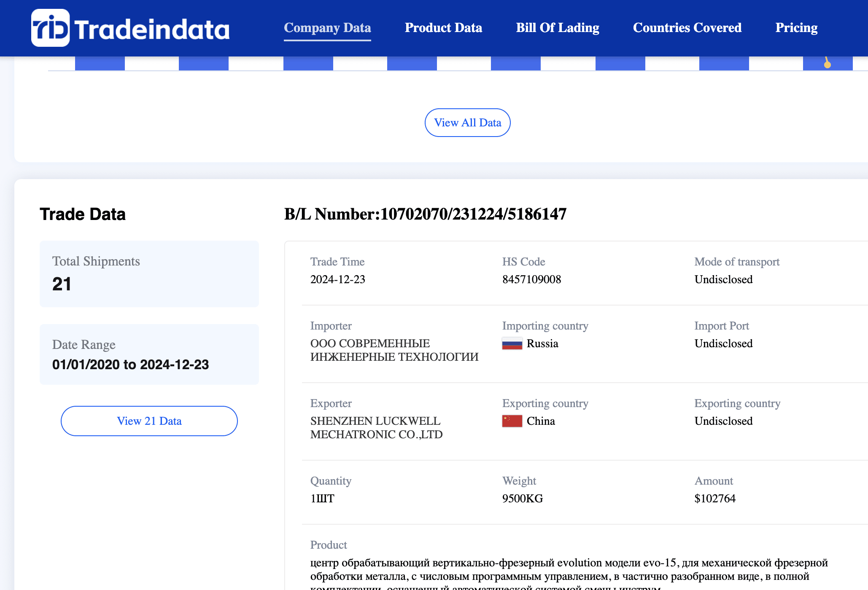This screenshot has height=590, width=868.
Task: Click the Russia flag icon
Action: [512, 343]
